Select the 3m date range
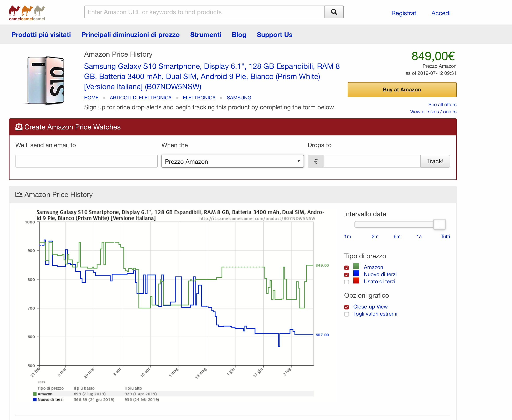The height and width of the screenshot is (420, 512). (x=375, y=236)
